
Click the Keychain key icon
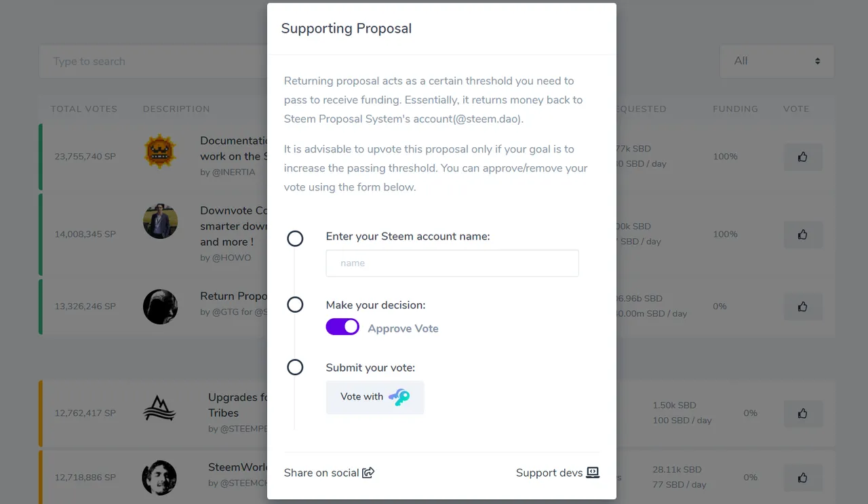point(399,397)
